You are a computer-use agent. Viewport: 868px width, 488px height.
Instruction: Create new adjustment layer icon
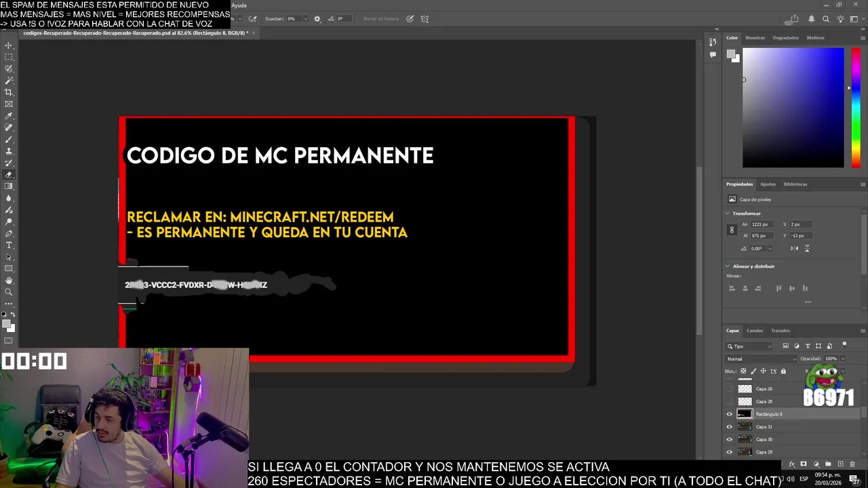(x=816, y=464)
